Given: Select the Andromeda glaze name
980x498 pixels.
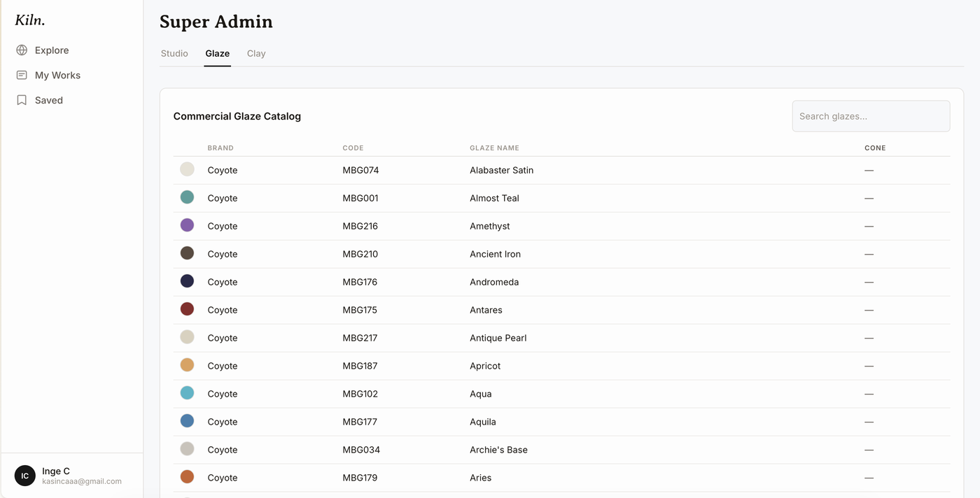Looking at the screenshot, I should [494, 282].
